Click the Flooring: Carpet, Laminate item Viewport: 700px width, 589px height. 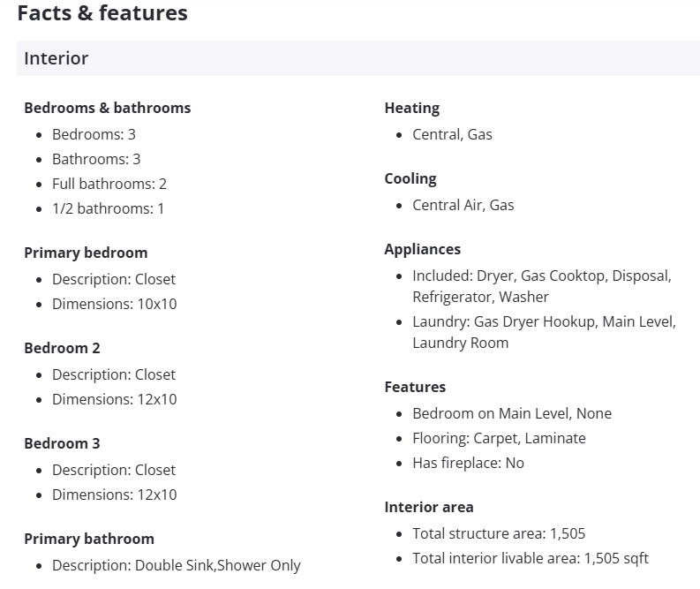pyautogui.click(x=499, y=438)
